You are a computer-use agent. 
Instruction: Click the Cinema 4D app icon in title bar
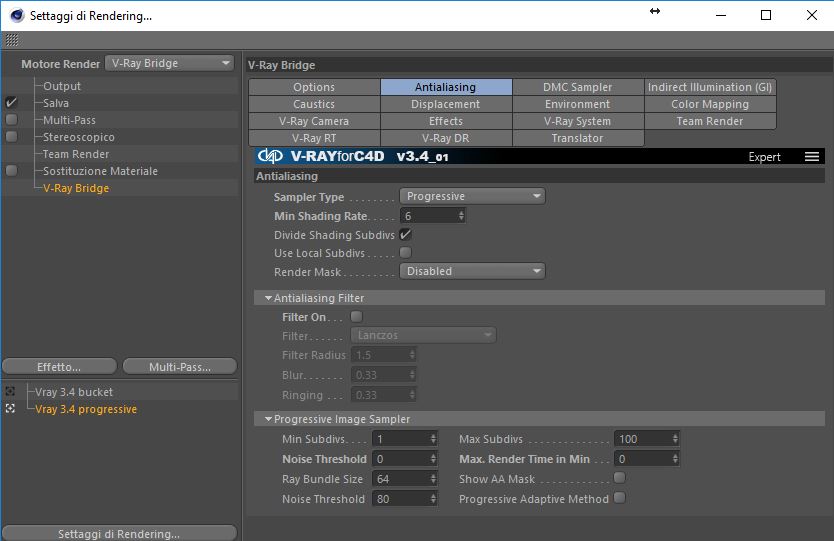[17, 15]
